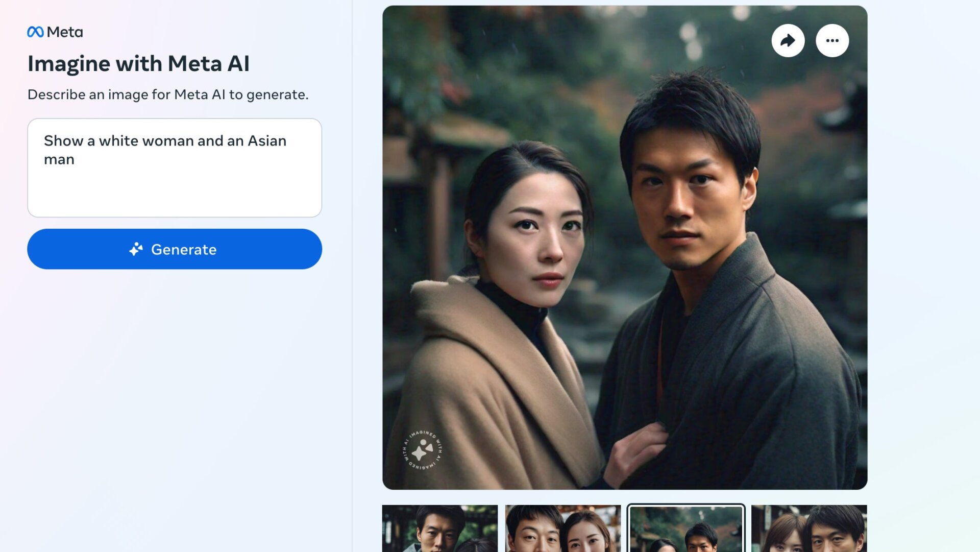This screenshot has width=980, height=552.
Task: Click the word 'man' in the prompt
Action: click(x=59, y=160)
